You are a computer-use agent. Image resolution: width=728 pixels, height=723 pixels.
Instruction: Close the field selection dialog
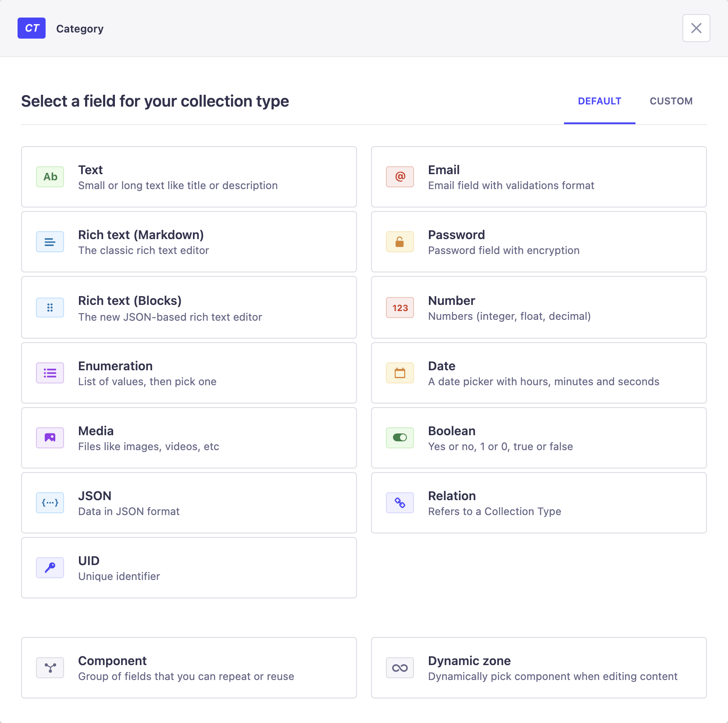(696, 28)
